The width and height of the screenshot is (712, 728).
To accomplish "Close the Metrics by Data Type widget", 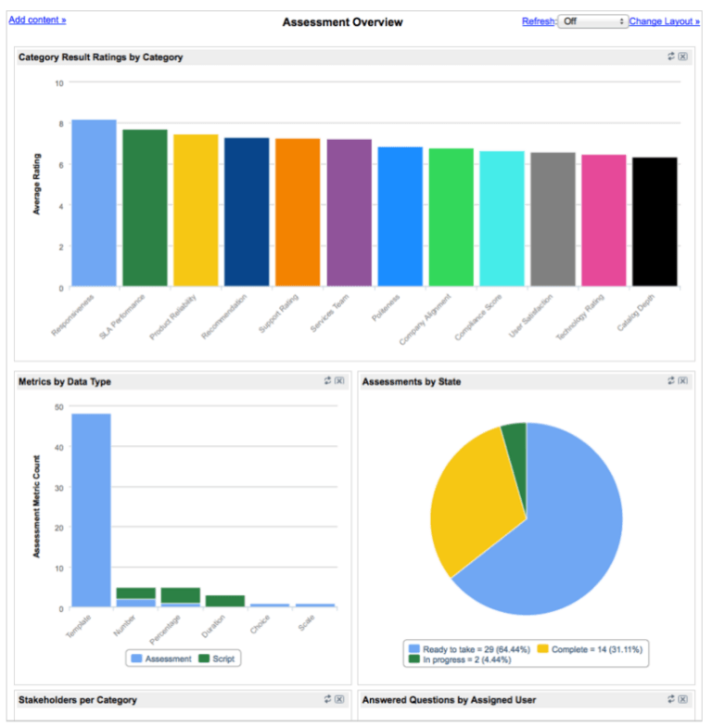I will click(x=339, y=381).
